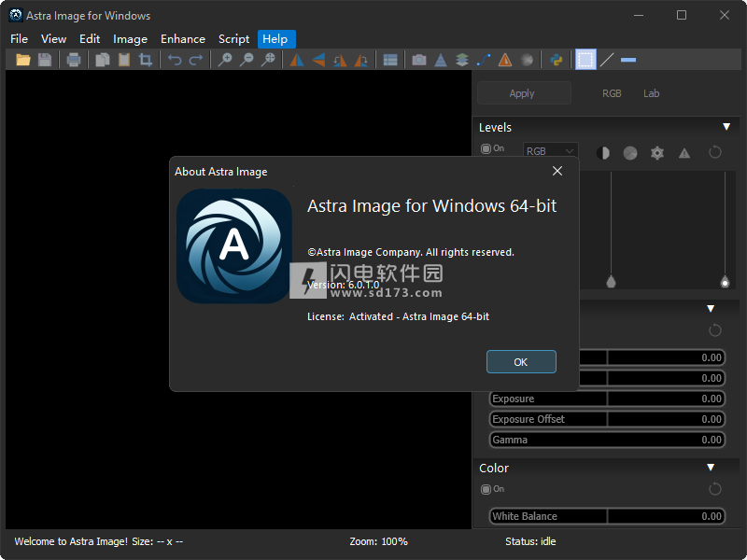This screenshot has width=747, height=560.
Task: Open the Image menu
Action: pyautogui.click(x=130, y=39)
